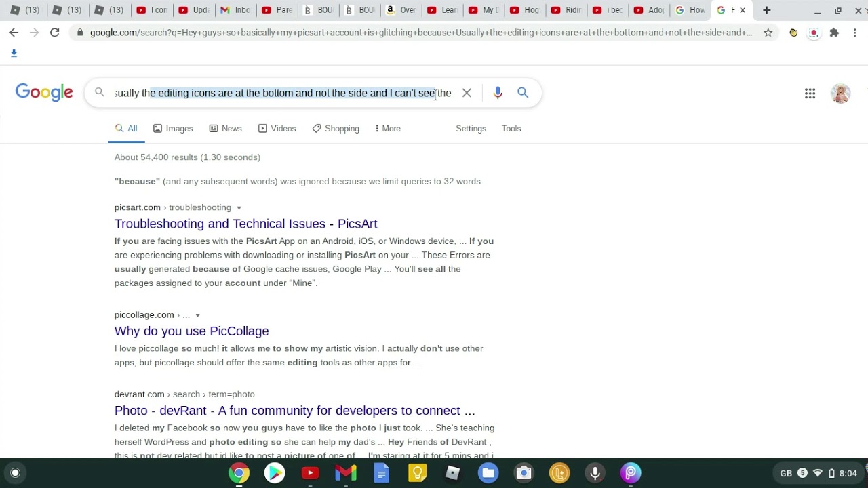Click the blue search magnifier button
This screenshot has height=488, width=868.
523,93
